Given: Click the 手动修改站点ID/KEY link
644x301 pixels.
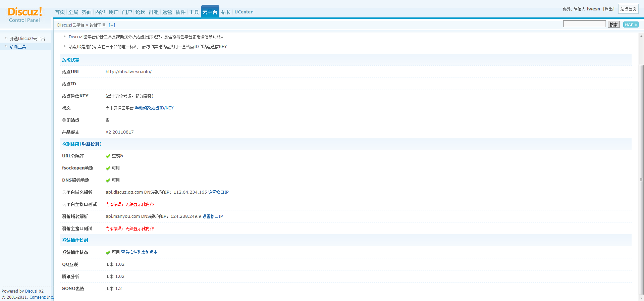Looking at the screenshot, I should pyautogui.click(x=154, y=108).
